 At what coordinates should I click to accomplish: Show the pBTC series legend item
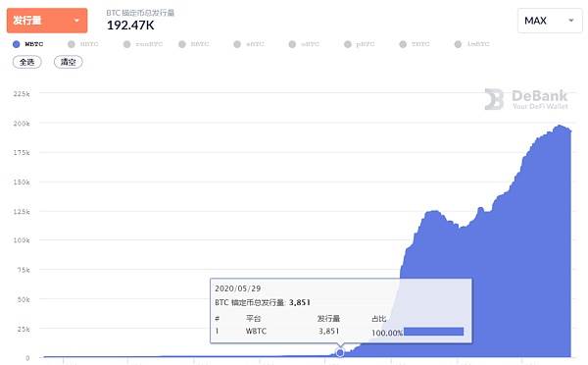[360, 44]
